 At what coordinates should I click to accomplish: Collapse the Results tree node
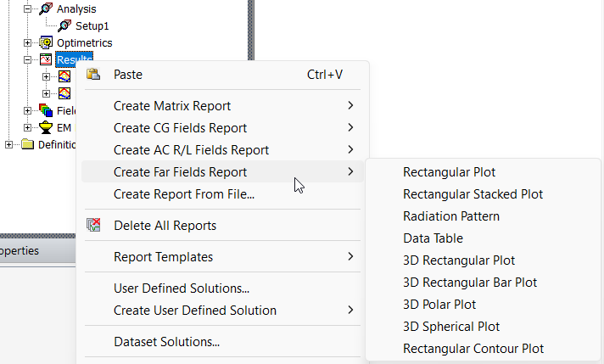[x=27, y=59]
